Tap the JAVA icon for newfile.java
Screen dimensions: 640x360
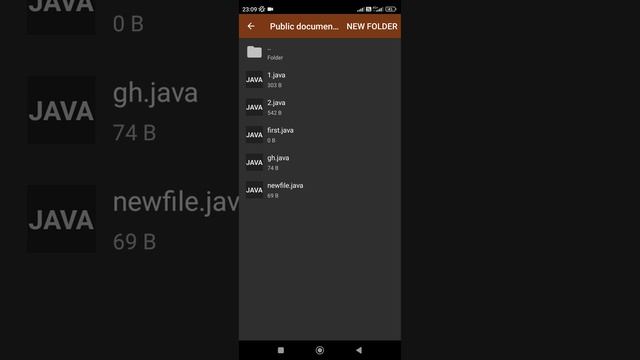(x=254, y=190)
